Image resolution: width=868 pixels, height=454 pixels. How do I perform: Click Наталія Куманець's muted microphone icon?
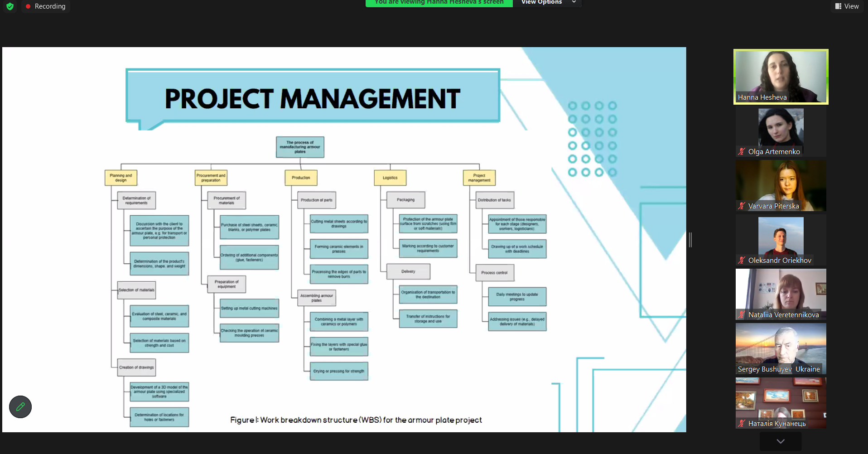[742, 424]
